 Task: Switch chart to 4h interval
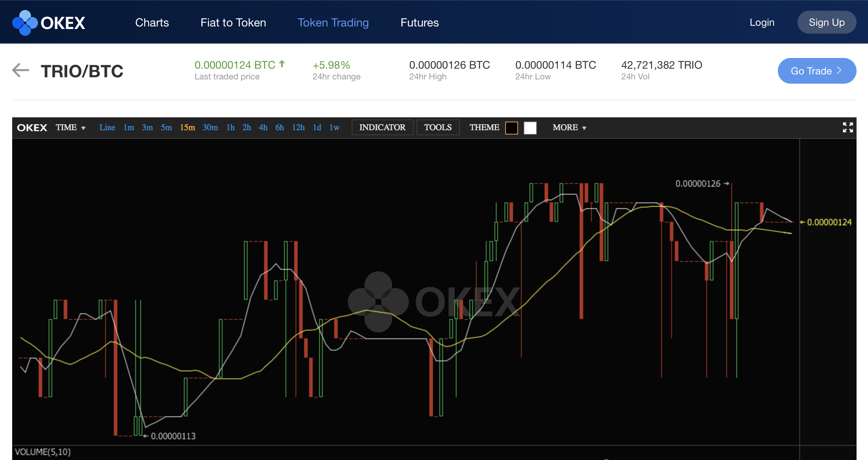263,127
